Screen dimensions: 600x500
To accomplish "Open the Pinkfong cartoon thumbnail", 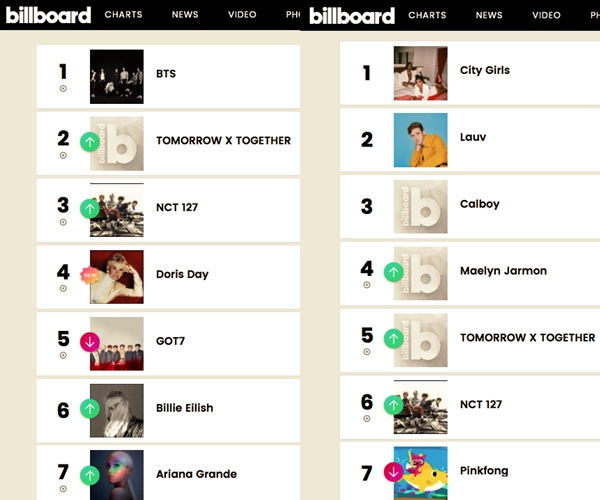I will pos(420,472).
